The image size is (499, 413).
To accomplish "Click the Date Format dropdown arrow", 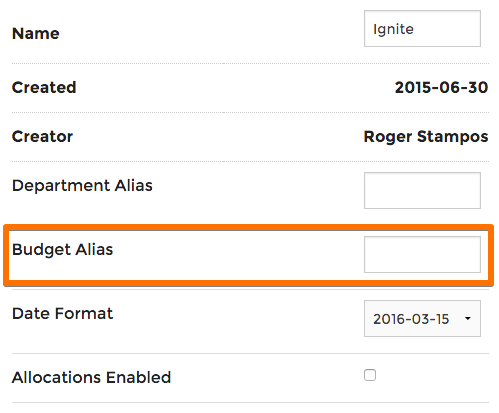I will (468, 319).
